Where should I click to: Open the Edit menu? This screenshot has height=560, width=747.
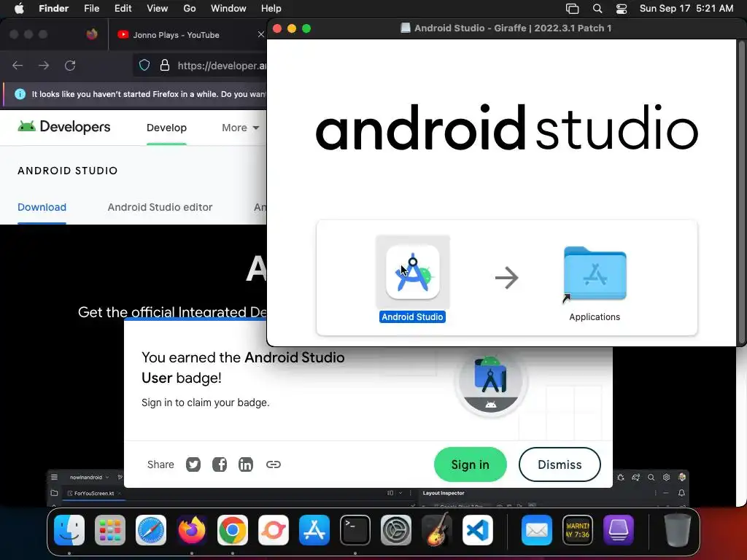(123, 9)
